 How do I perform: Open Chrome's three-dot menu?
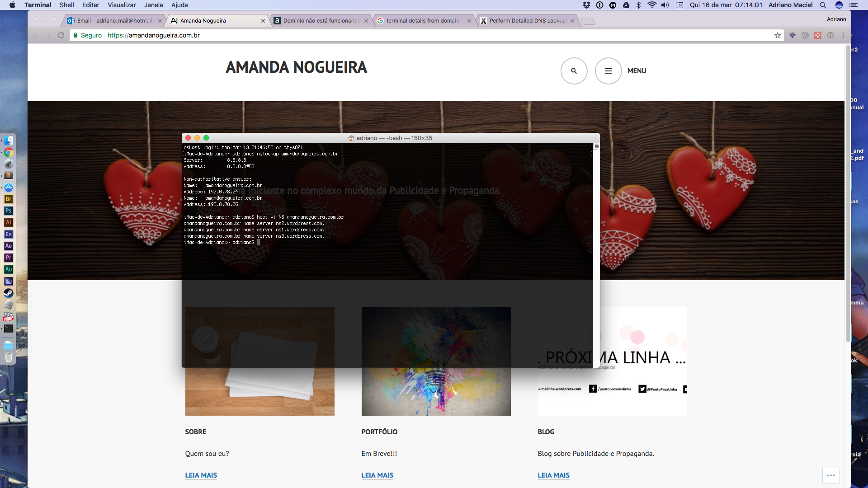tap(843, 35)
